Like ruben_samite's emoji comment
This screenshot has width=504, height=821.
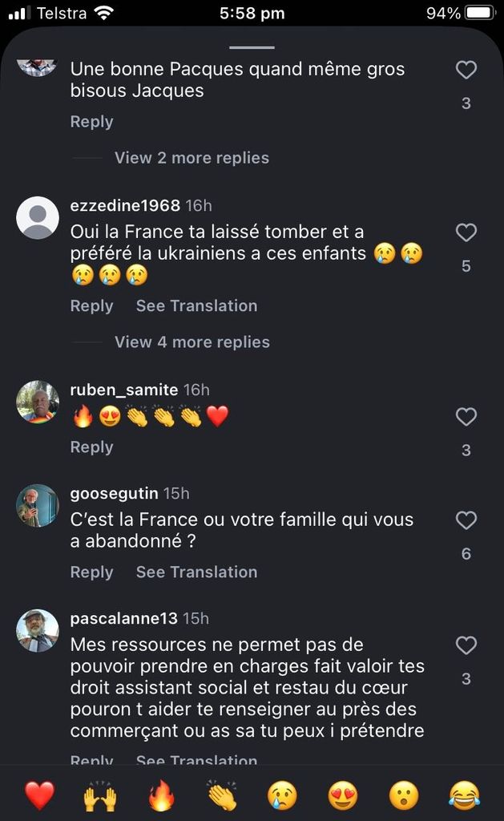466,417
